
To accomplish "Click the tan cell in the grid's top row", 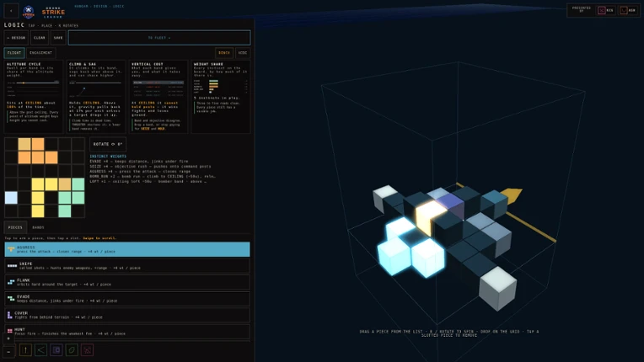I will point(24,144).
